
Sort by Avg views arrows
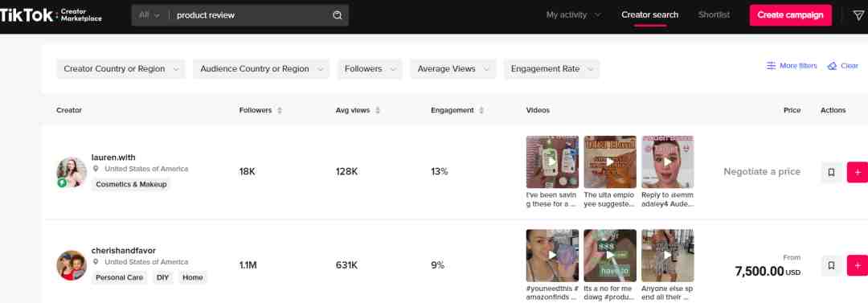(378, 111)
